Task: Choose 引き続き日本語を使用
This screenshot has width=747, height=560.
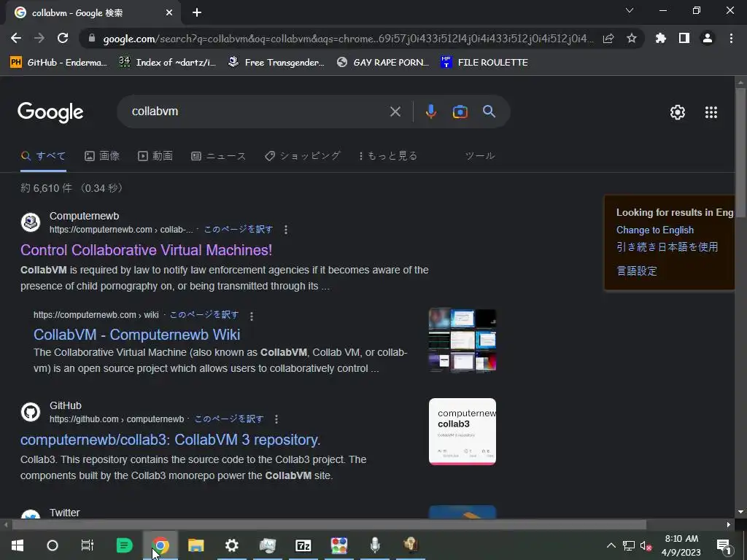Action: click(667, 246)
